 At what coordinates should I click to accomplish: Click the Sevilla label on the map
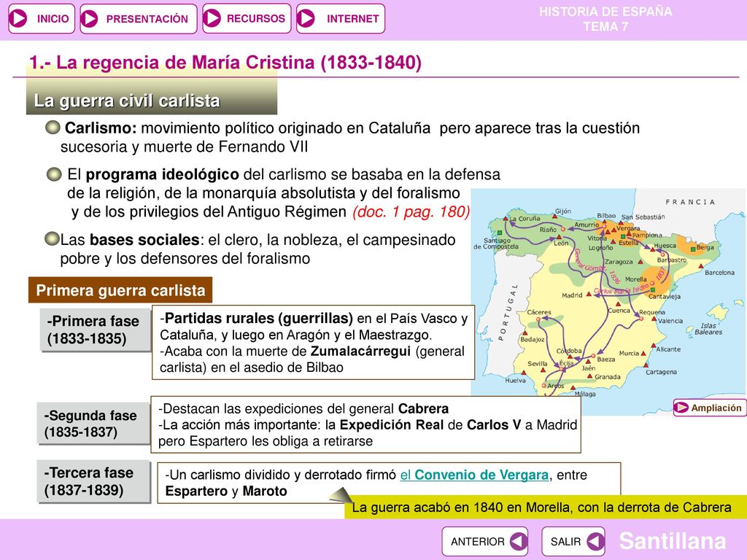(538, 363)
